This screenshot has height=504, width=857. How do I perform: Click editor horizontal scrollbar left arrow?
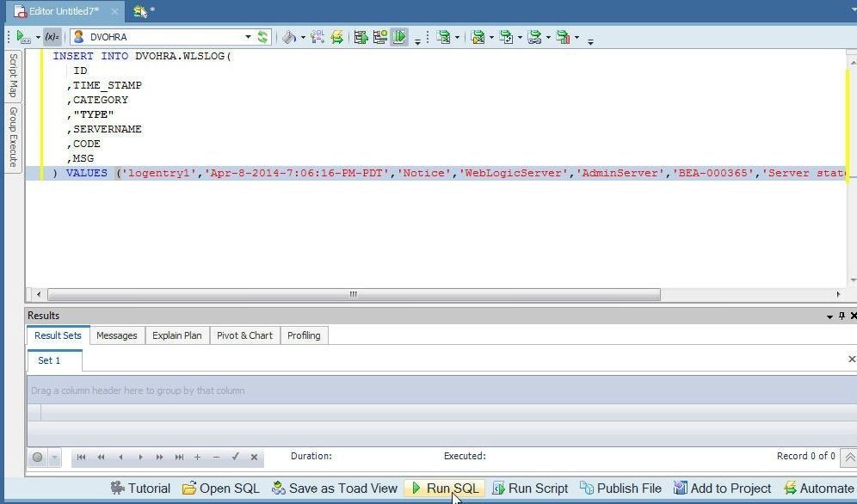[38, 294]
